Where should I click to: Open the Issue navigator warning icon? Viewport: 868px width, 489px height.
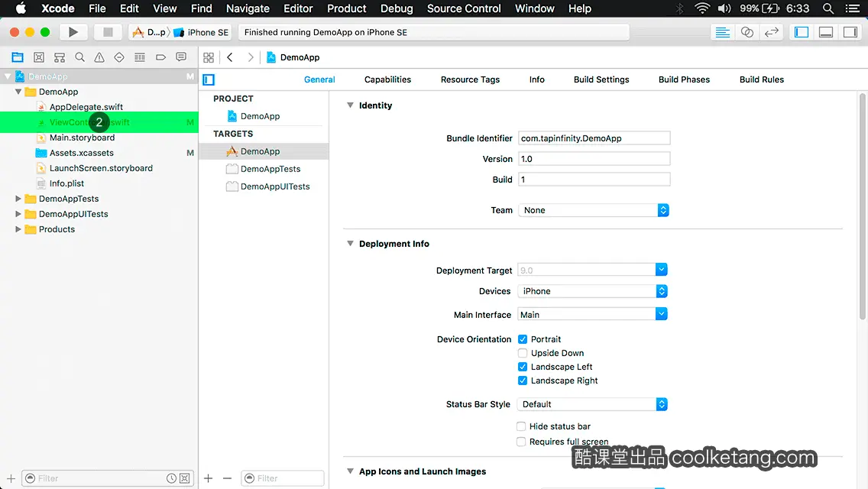(x=99, y=57)
